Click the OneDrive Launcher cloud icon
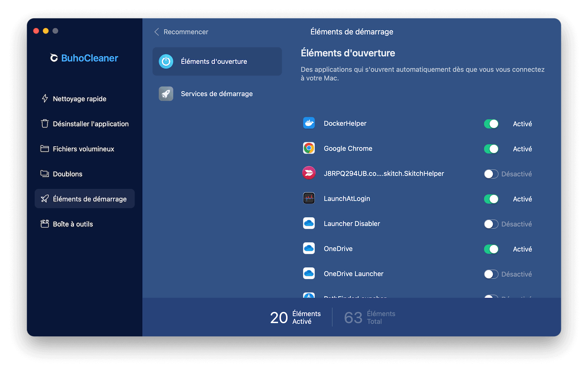Image resolution: width=588 pixels, height=372 pixels. [x=309, y=273]
